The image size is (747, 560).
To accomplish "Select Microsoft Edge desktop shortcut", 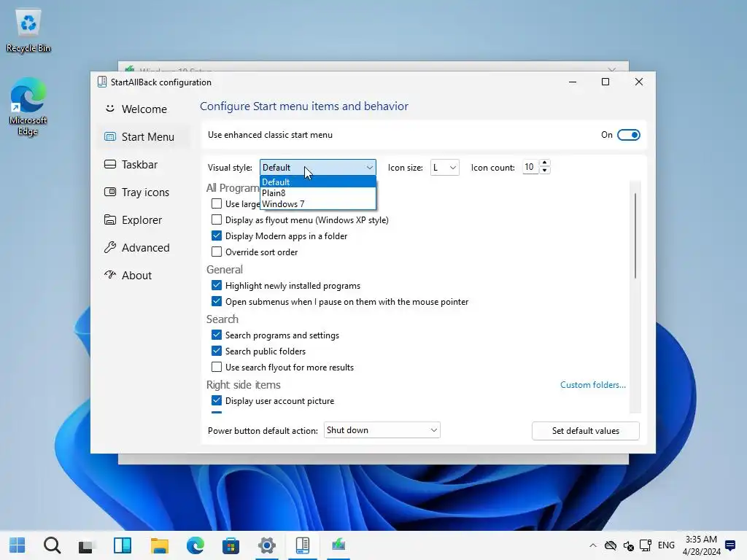I will [x=28, y=107].
